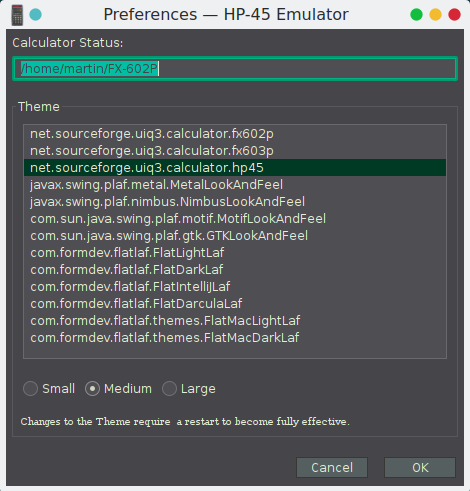Screen dimensions: 470x491
Task: Select the hp45 calculator theme entry
Action: pos(235,168)
